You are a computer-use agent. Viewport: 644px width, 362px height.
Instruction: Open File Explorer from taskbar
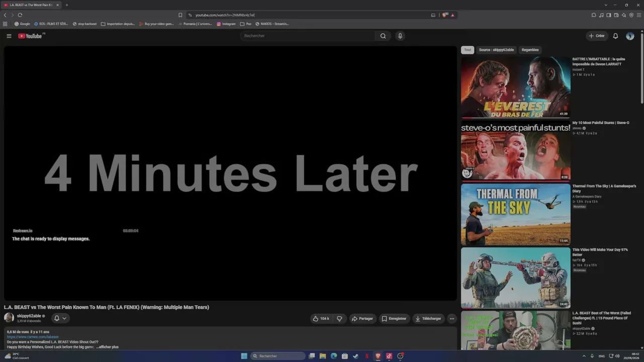pyautogui.click(x=323, y=356)
